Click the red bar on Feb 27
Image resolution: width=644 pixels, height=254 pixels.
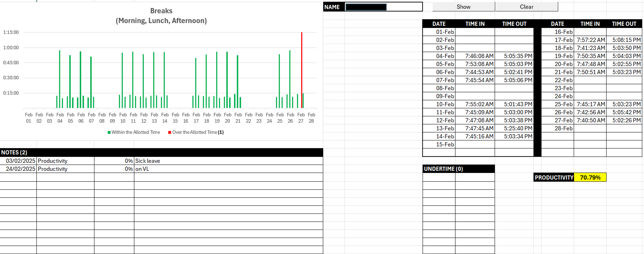[x=302, y=70]
